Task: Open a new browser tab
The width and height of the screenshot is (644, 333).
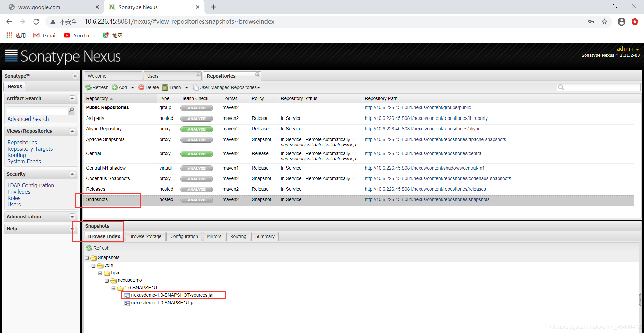Action: [x=213, y=7]
